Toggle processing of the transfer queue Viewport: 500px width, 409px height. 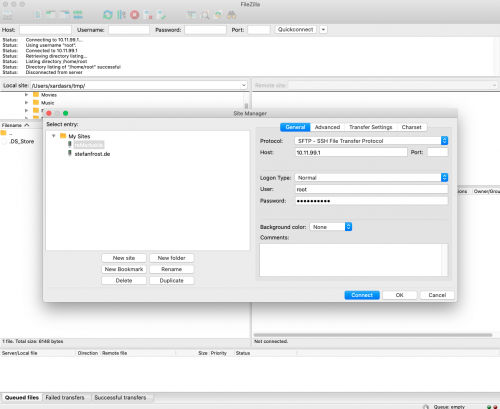[x=121, y=15]
